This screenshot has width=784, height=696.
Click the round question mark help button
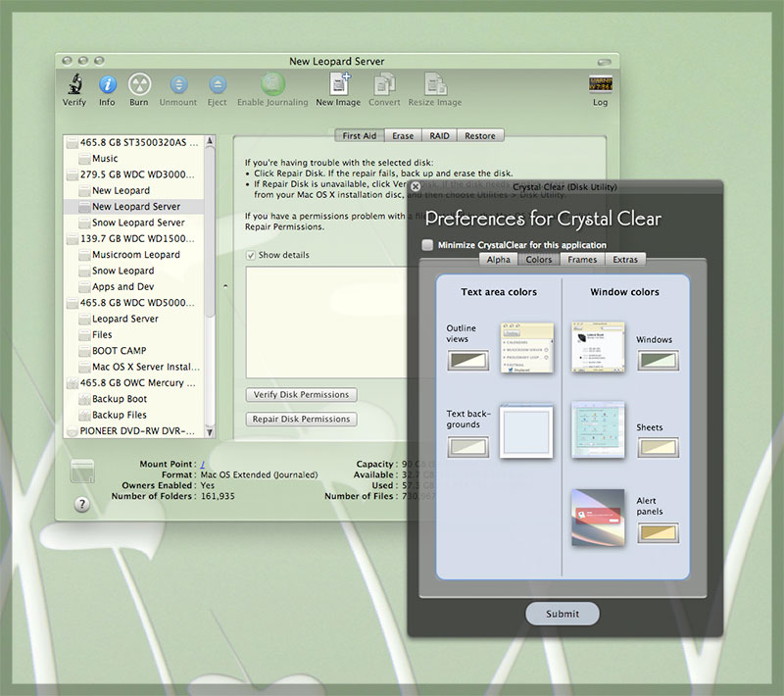pyautogui.click(x=82, y=504)
